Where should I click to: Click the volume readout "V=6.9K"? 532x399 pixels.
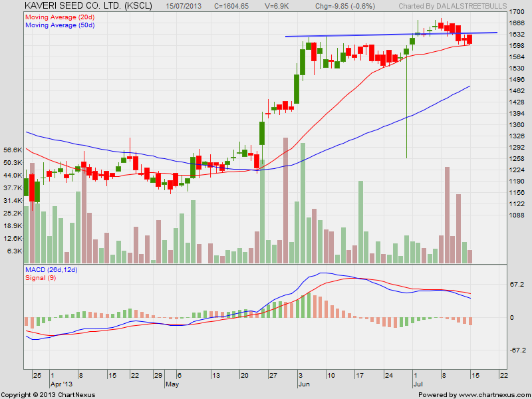point(277,6)
